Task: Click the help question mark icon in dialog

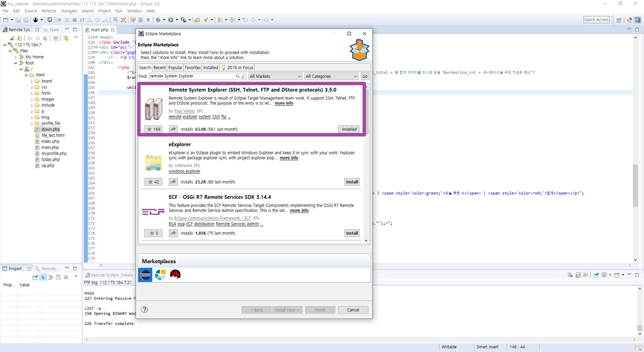Action: click(x=144, y=309)
